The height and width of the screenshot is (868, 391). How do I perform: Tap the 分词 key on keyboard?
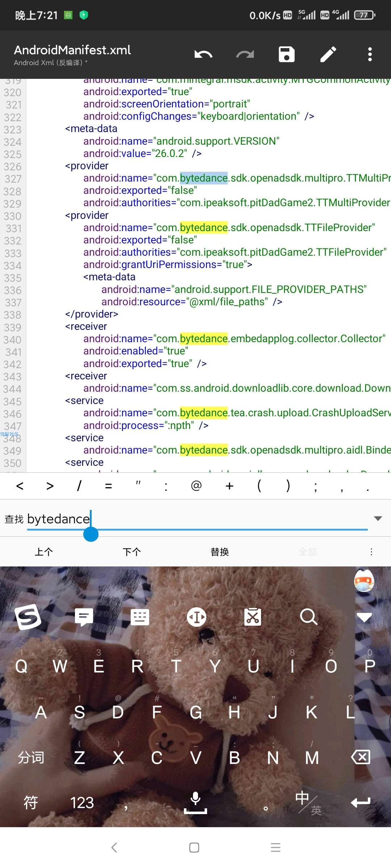tap(31, 757)
